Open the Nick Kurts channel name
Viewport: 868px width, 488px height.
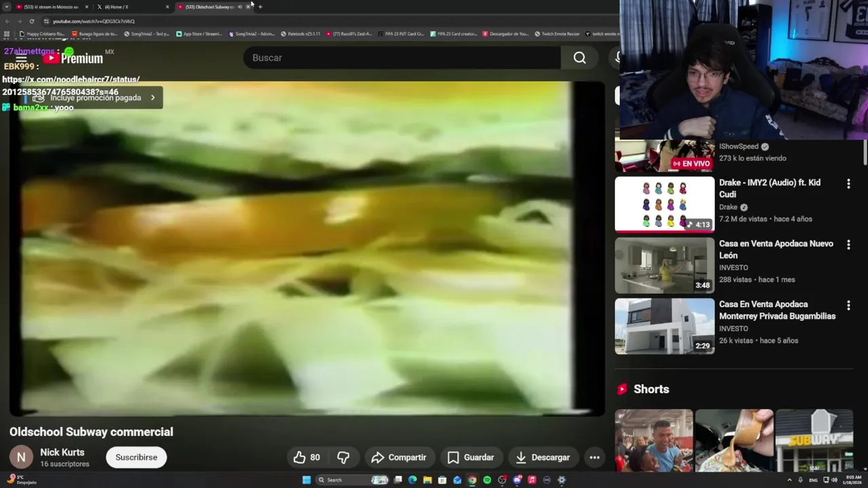click(x=62, y=452)
